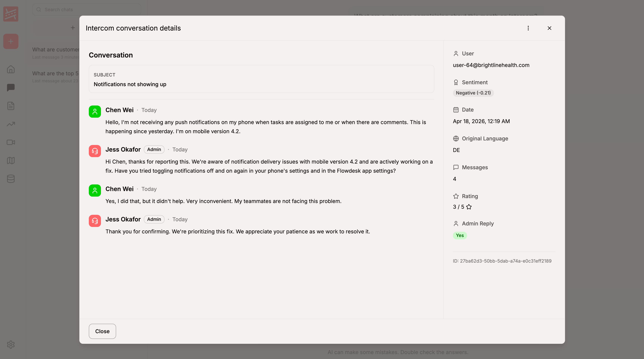Open the database icon in the sidebar
This screenshot has width=644, height=359.
pos(11,179)
